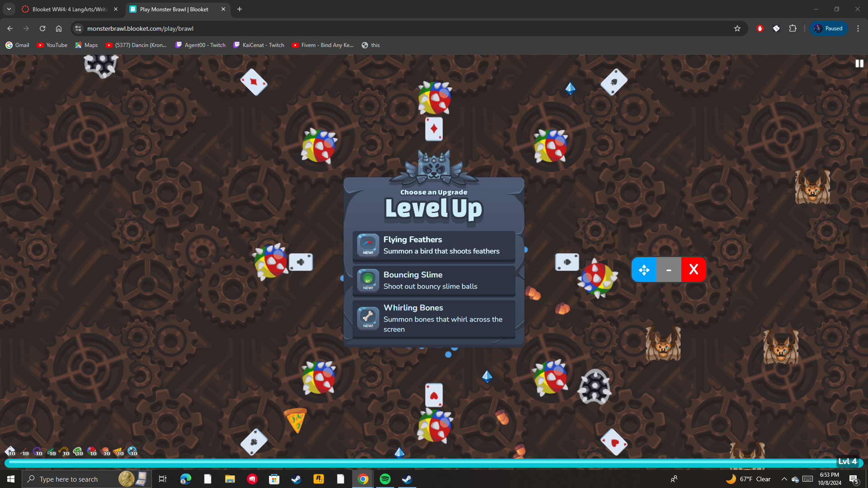
Task: Click the blue move arrows icon
Action: 644,270
